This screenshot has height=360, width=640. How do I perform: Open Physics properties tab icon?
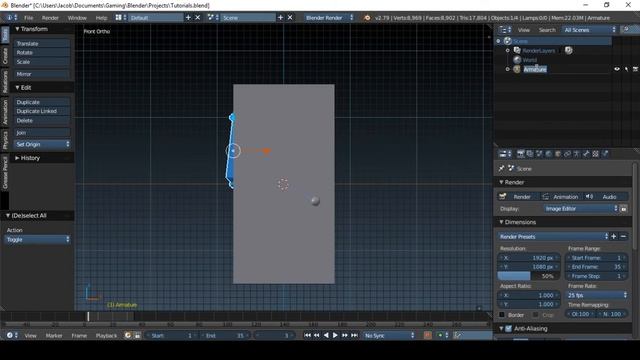[605, 154]
